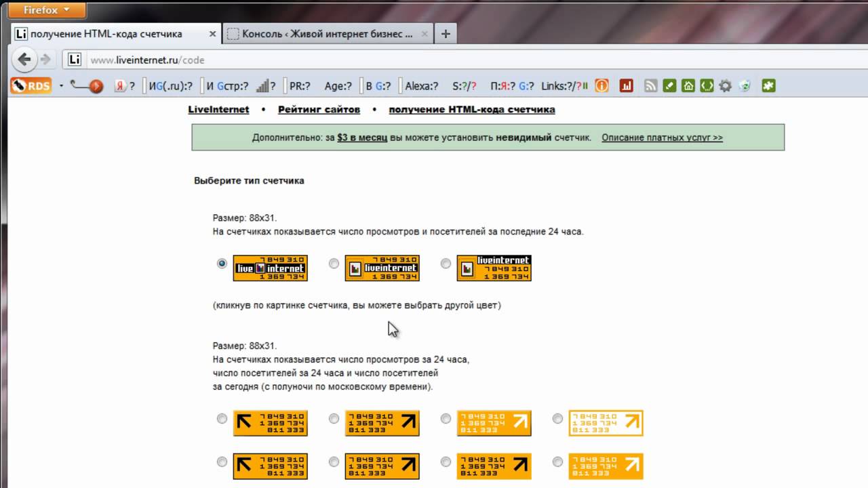Click the signal bars icon in RDS bar
Image resolution: width=868 pixels, height=488 pixels.
262,86
